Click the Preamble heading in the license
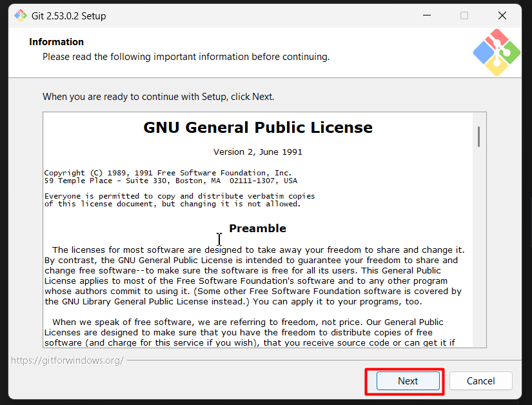 (x=257, y=228)
